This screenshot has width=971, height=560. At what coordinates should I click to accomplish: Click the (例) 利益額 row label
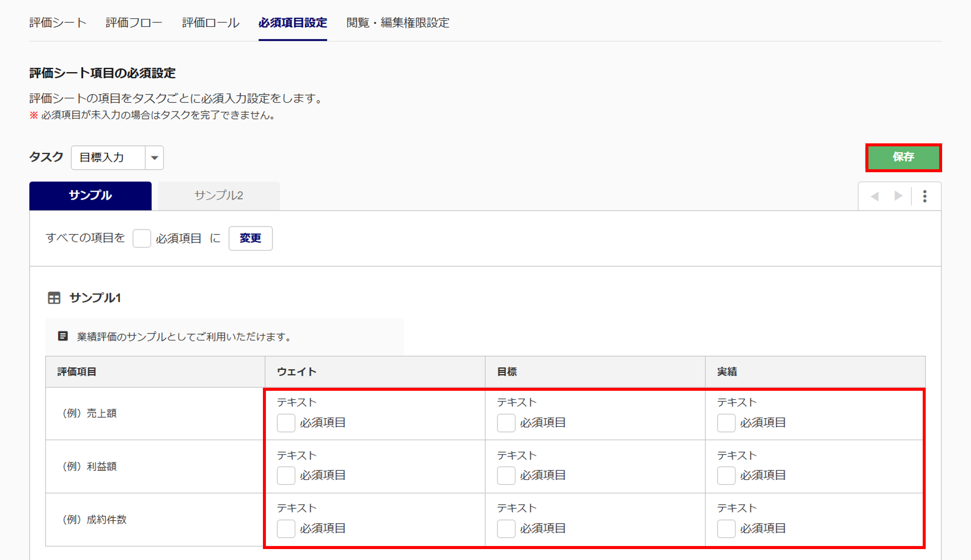click(89, 466)
